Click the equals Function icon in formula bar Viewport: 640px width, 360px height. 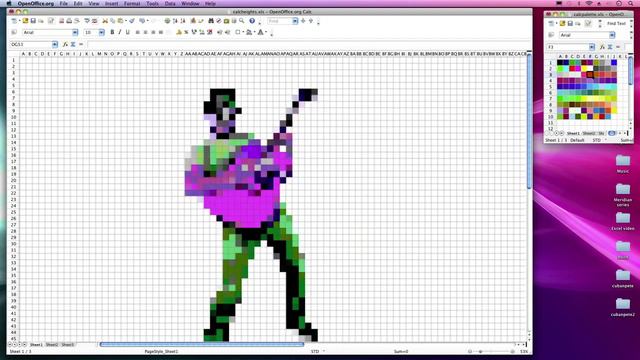coord(81,44)
